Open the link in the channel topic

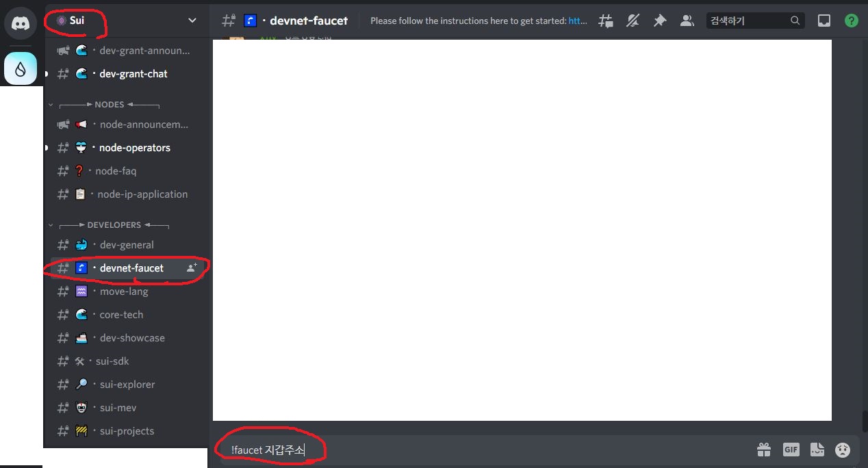578,21
